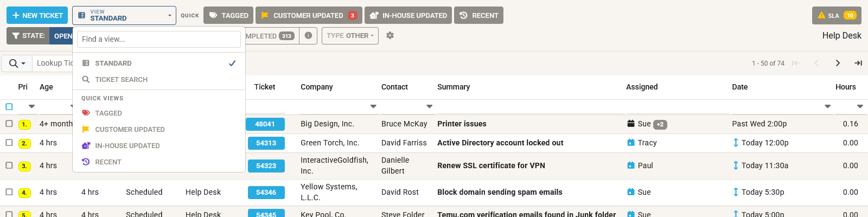This screenshot has width=868, height=217.
Task: Open the SLA warning button
Action: [x=837, y=15]
